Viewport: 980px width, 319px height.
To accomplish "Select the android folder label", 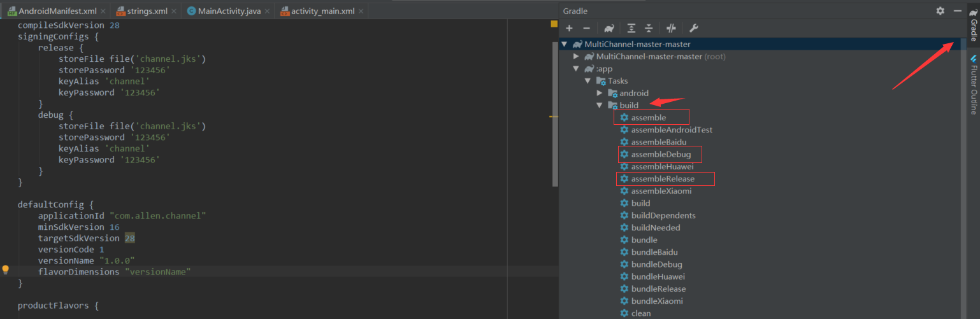I will pos(634,93).
